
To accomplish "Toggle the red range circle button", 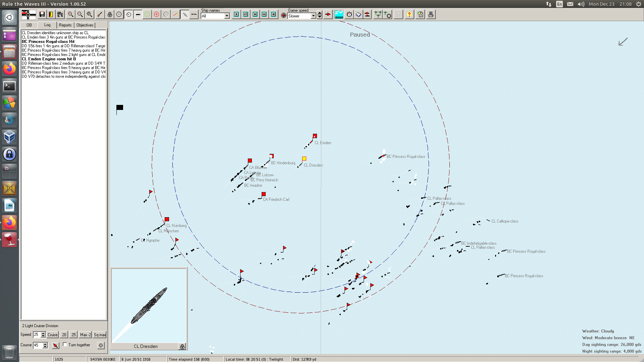I will [156, 14].
